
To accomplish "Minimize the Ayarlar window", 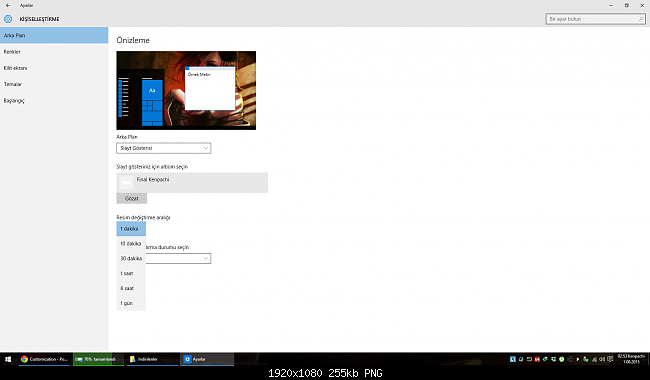I will [611, 5].
